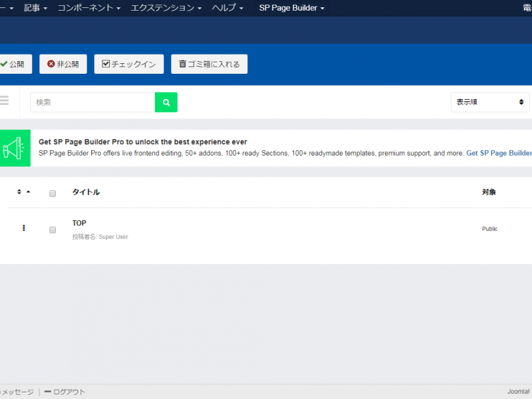Click the green search magnifier button
532x399 pixels.
pos(166,102)
